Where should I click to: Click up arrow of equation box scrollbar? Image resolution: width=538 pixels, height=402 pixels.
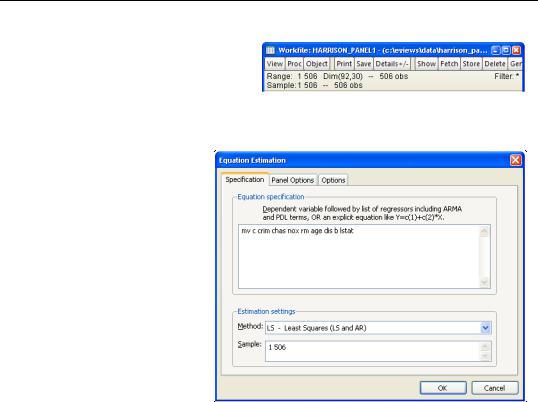pos(484,231)
